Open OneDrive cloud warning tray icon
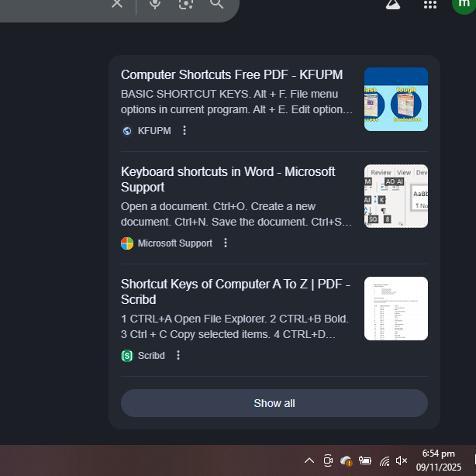The height and width of the screenshot is (476, 476). pos(346,460)
